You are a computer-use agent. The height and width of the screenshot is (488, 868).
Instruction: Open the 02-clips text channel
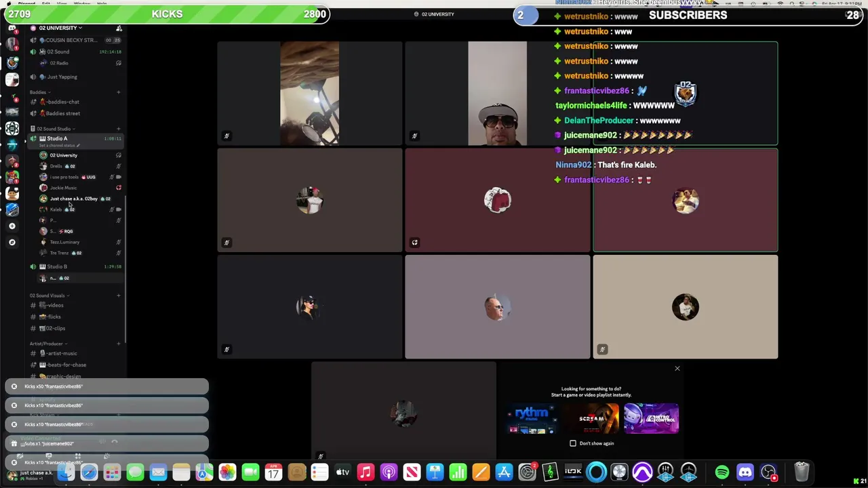(x=75, y=328)
